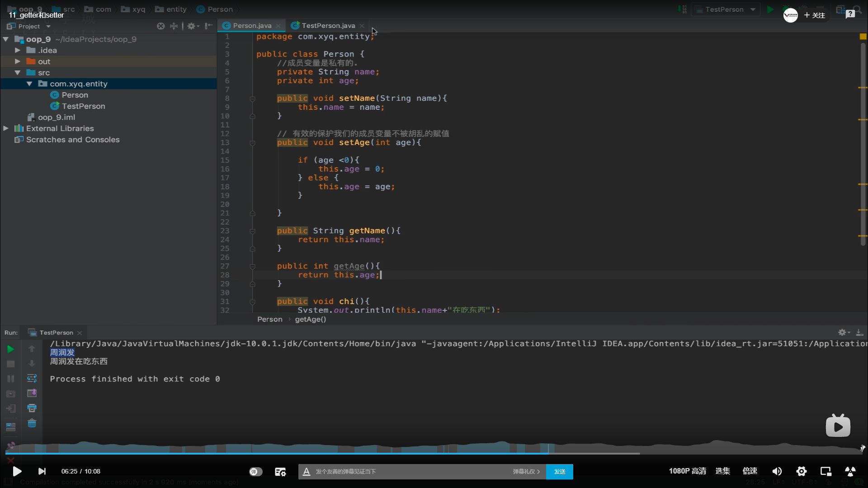
Task: Toggle soft-wrap in Run console
Action: pos(32,378)
